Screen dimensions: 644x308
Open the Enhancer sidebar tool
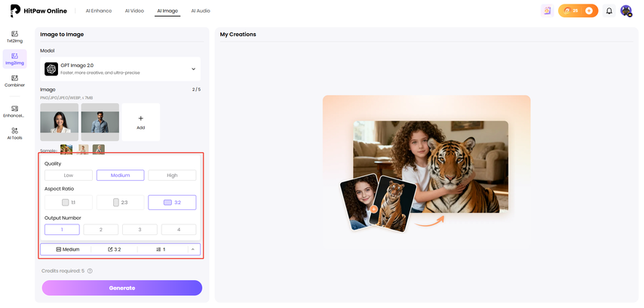14,111
